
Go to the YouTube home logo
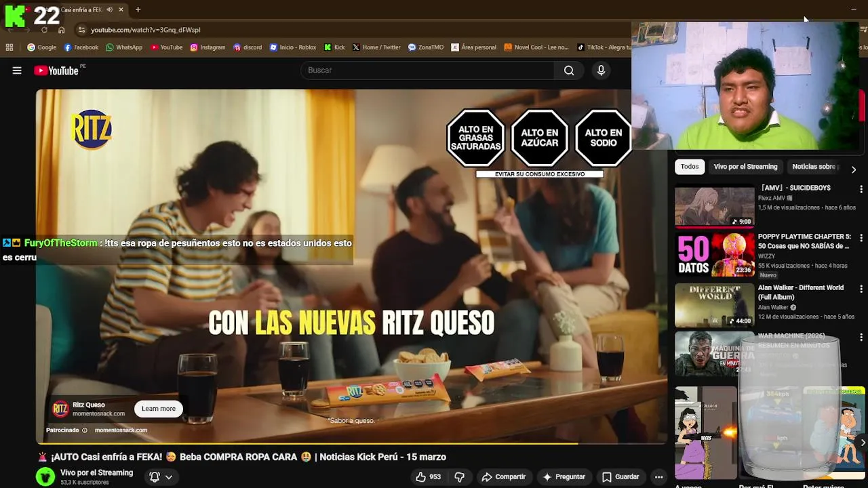(x=56, y=70)
